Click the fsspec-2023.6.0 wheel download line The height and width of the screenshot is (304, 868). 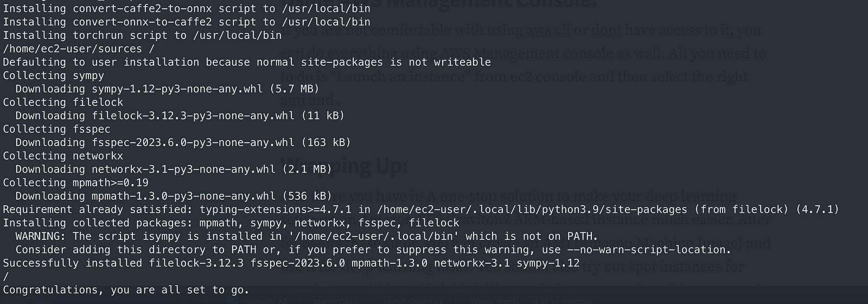tap(183, 142)
